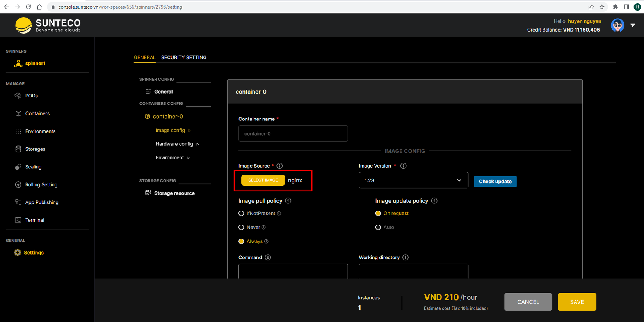Open Terminal from the sidebar

tap(35, 220)
